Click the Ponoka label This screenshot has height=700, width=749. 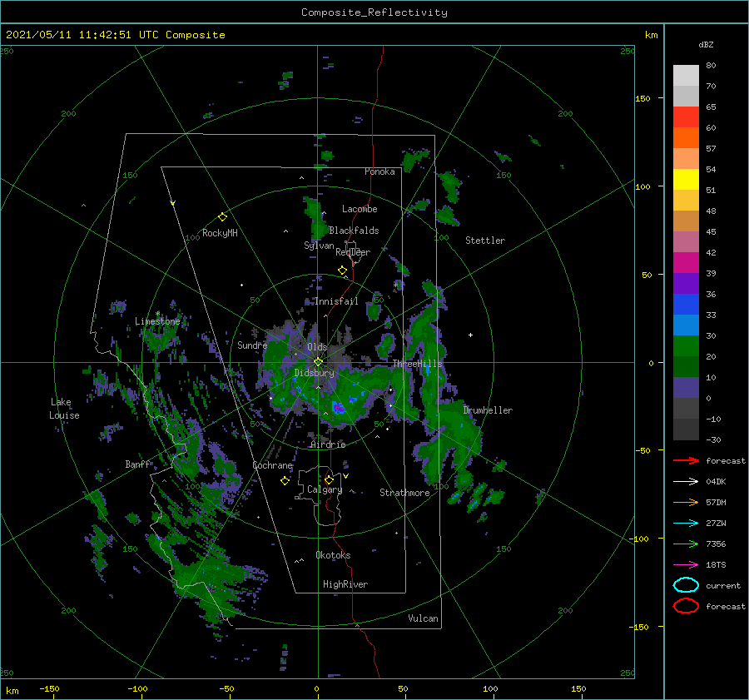coord(379,171)
